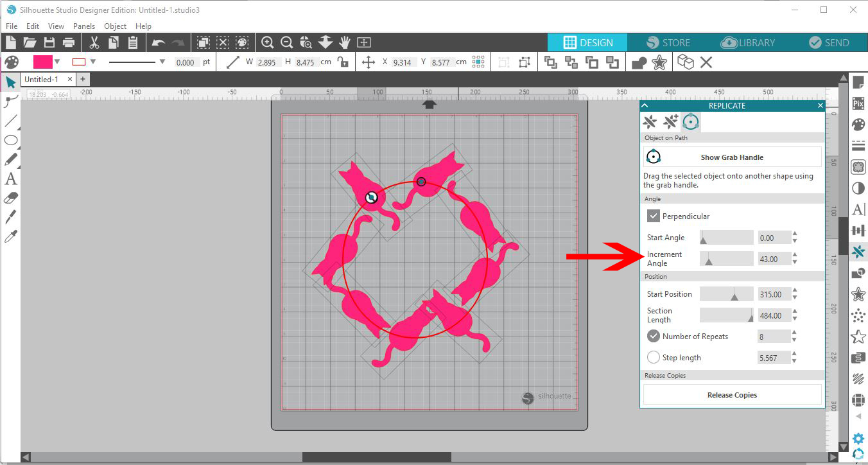Increase the Section Length value

795,312
